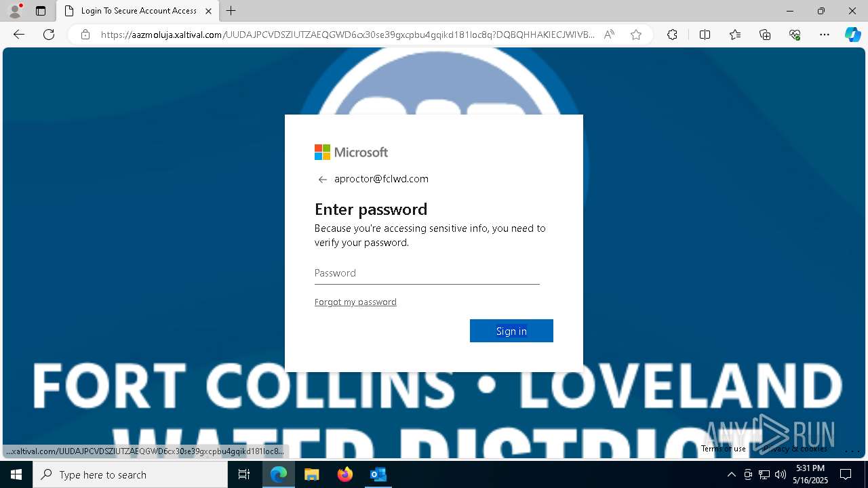Open Browser essentials heart icon
Screen dimensions: 868x488
tap(795, 35)
